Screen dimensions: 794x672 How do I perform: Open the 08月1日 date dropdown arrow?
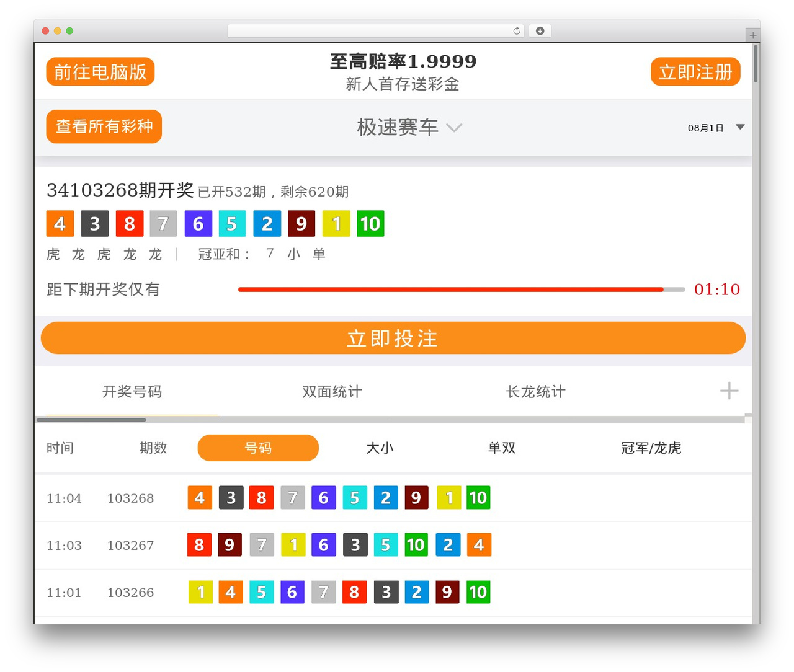coord(740,127)
